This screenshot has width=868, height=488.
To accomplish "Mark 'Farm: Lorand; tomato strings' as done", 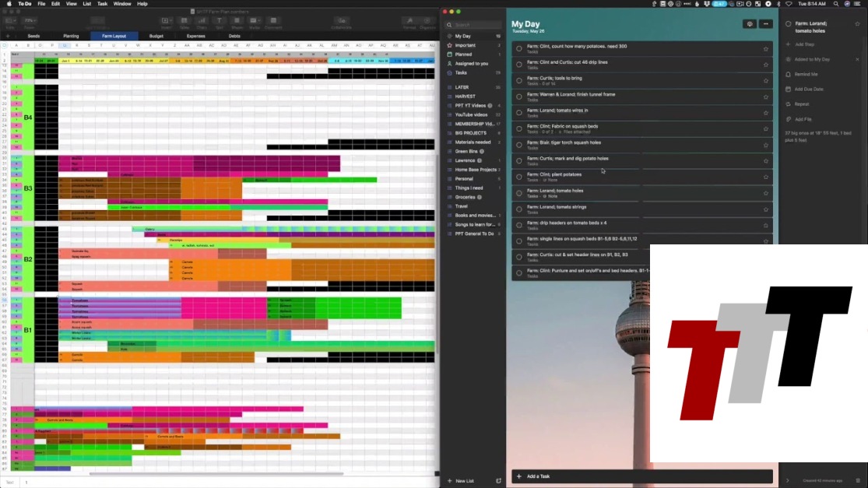I will point(519,209).
